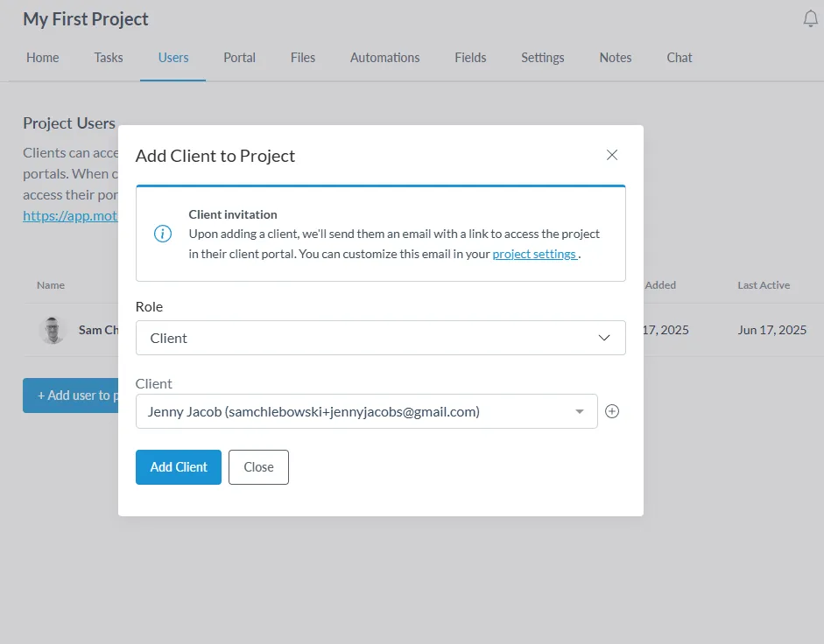The height and width of the screenshot is (644, 824).
Task: Click the Last Active date Jun 17, 2025
Action: (x=771, y=330)
